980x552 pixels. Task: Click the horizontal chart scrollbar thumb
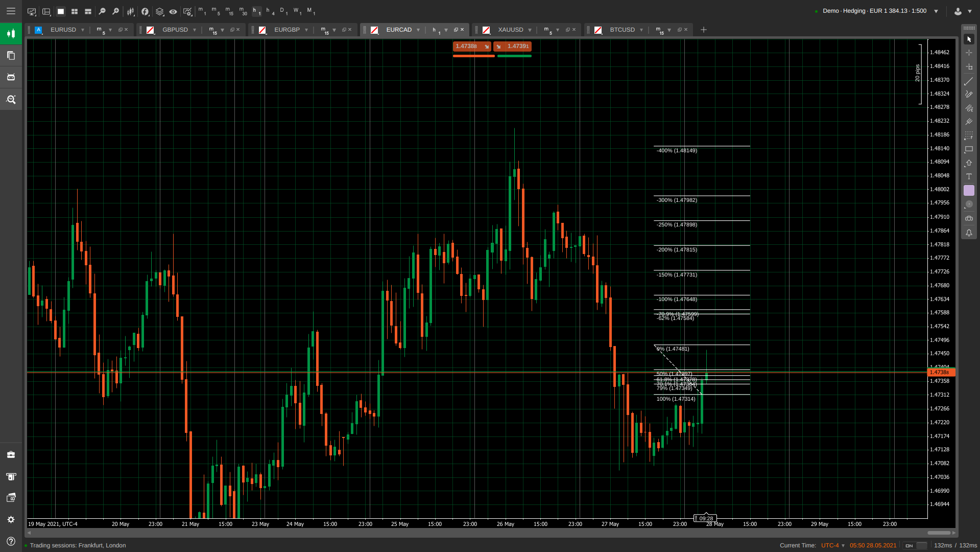[x=939, y=533]
